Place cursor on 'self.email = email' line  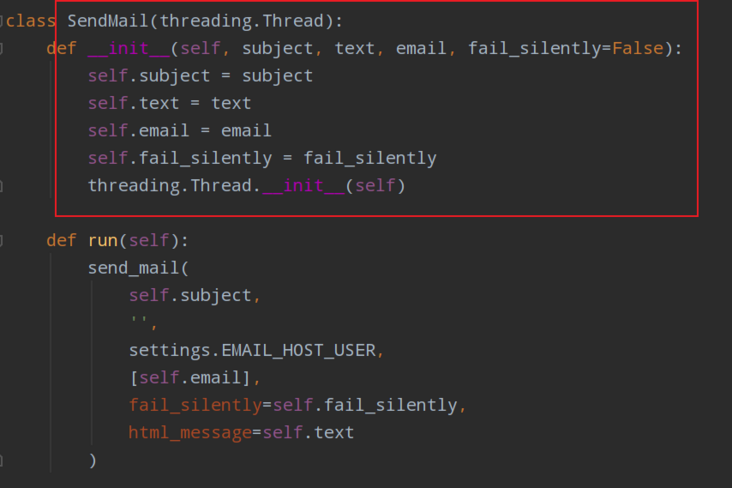coord(179,130)
